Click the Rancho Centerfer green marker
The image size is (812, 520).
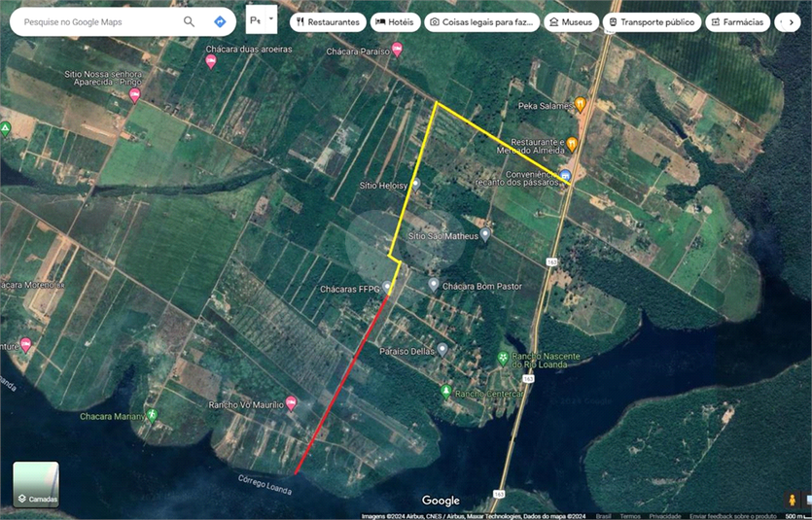446,392
